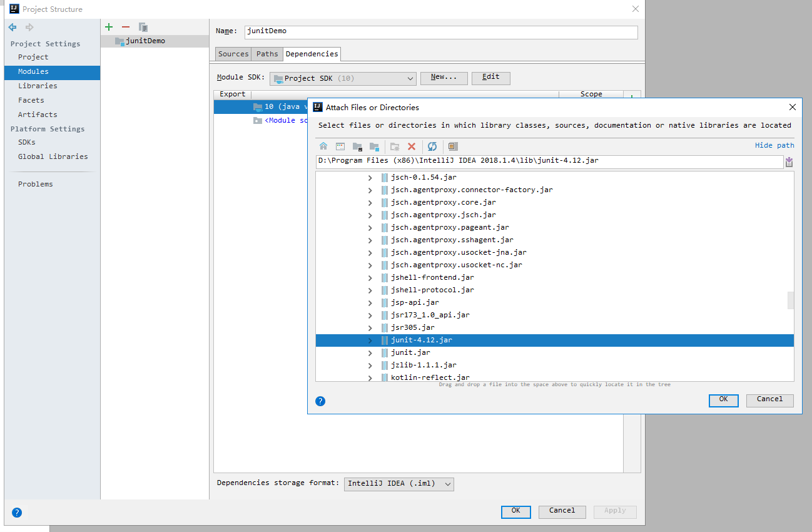Click OK in Attach Files dialog
The height and width of the screenshot is (532, 812).
724,401
